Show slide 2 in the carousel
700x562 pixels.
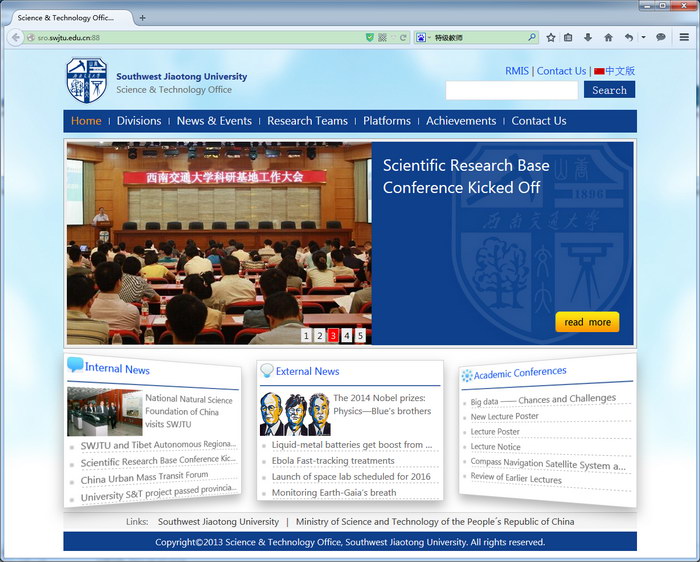point(320,335)
